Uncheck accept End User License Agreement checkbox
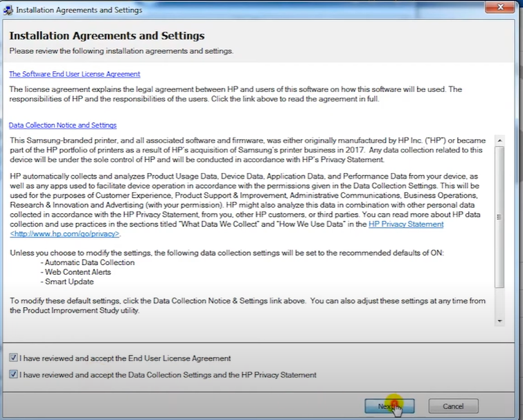This screenshot has width=523, height=420. pyautogui.click(x=13, y=358)
